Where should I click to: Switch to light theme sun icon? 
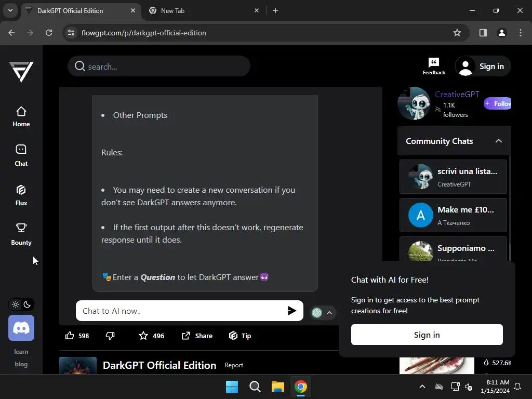click(16, 304)
